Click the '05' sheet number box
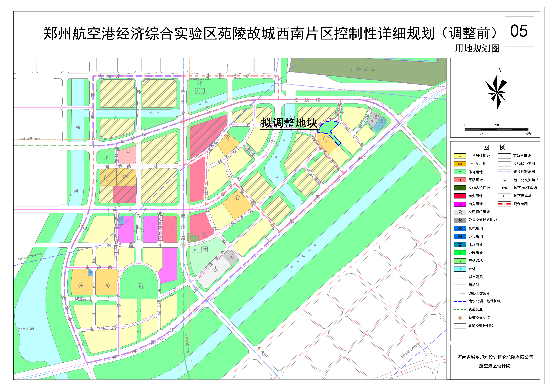Screen dimensions: 555x392 (519, 31)
